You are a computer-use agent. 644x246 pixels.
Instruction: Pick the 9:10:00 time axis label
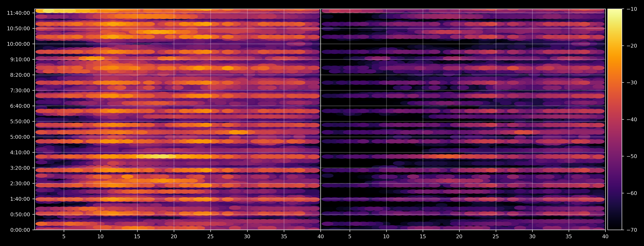click(20, 59)
